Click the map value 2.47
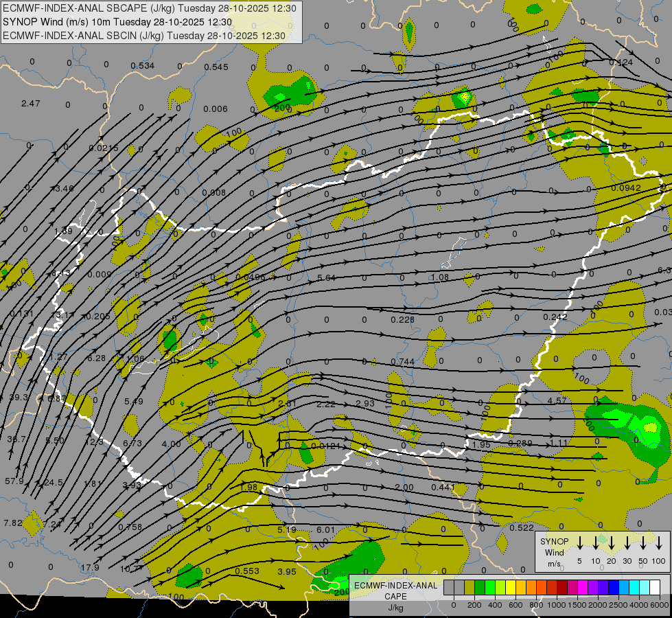Viewport: 672px width, 618px height. [x=30, y=104]
